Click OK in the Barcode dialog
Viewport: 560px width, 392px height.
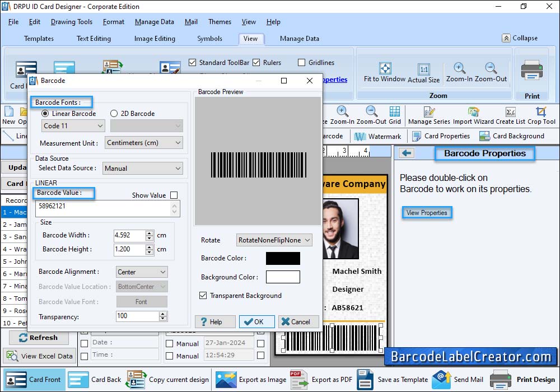(x=257, y=321)
